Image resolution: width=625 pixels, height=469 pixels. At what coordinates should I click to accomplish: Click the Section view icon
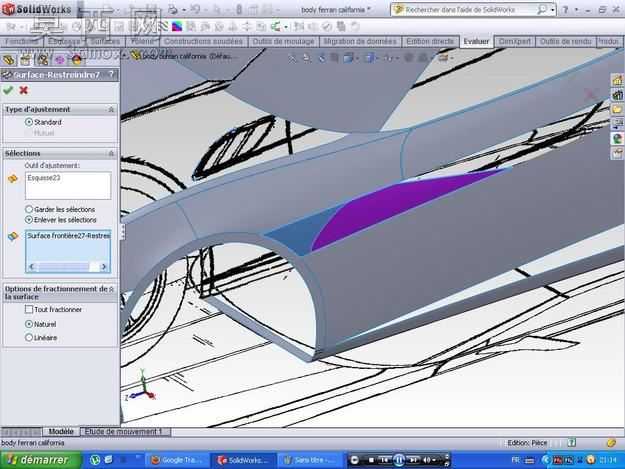point(334,58)
